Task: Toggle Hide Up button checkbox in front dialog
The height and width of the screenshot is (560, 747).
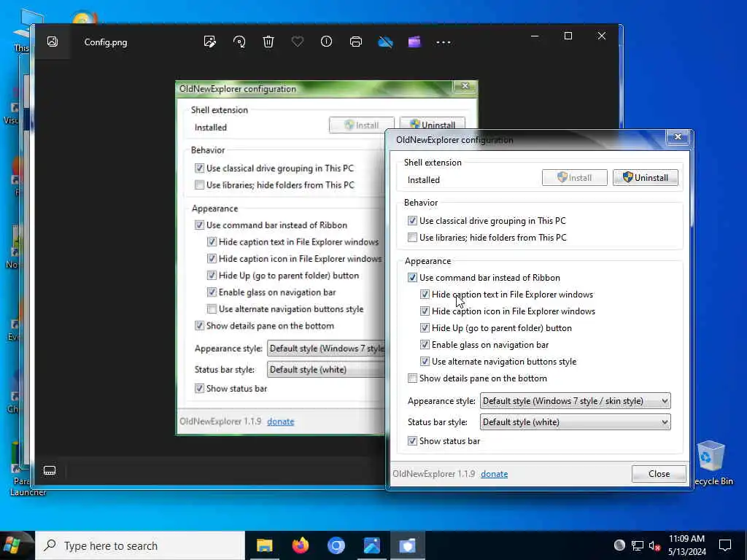Action: coord(425,328)
